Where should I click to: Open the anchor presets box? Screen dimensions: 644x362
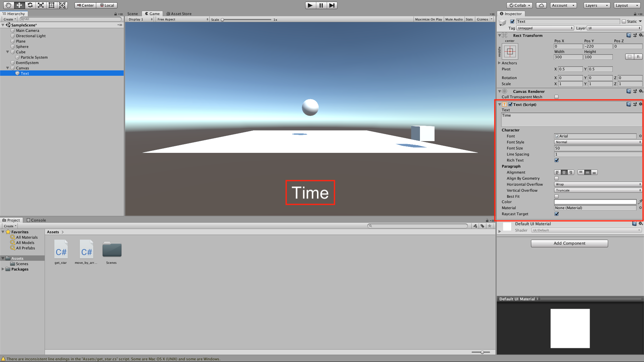(510, 52)
